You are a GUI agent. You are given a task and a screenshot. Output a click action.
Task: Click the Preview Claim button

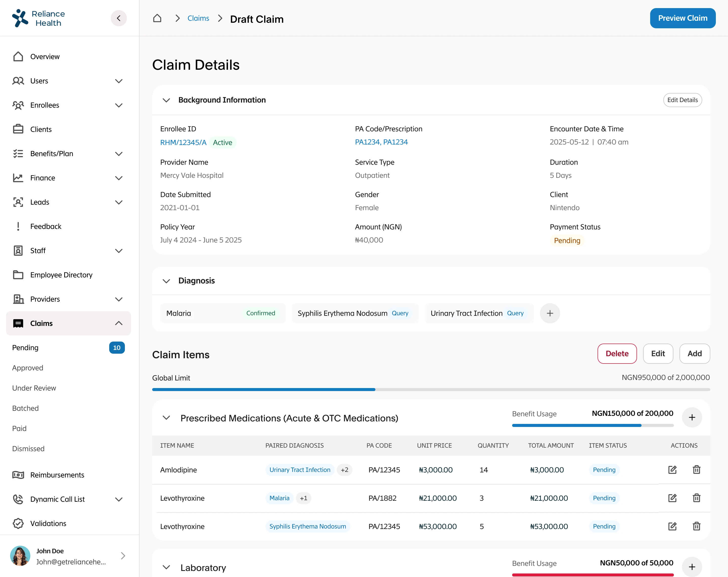(x=682, y=18)
